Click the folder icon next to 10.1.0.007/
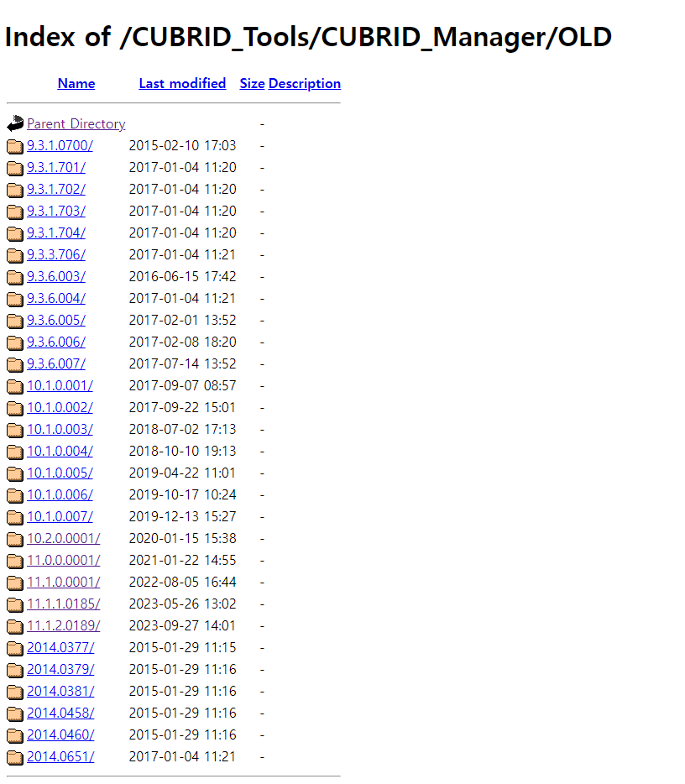The image size is (685, 784). point(15,518)
